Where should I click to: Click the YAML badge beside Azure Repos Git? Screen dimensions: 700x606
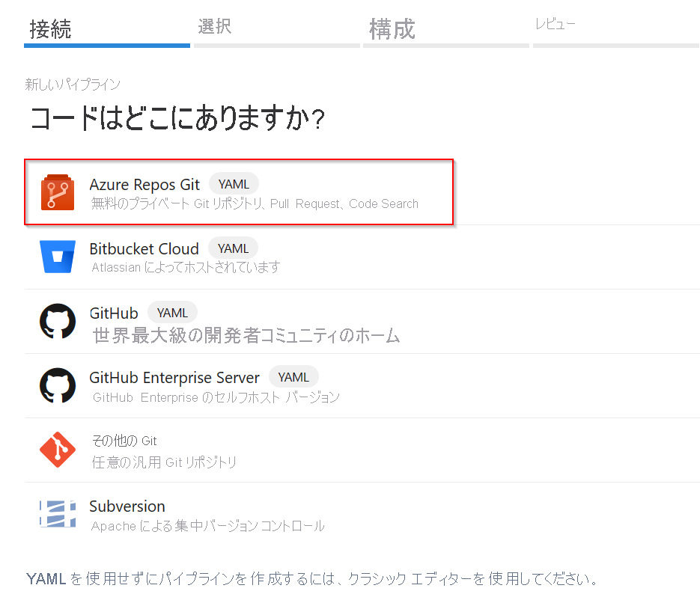click(x=234, y=183)
